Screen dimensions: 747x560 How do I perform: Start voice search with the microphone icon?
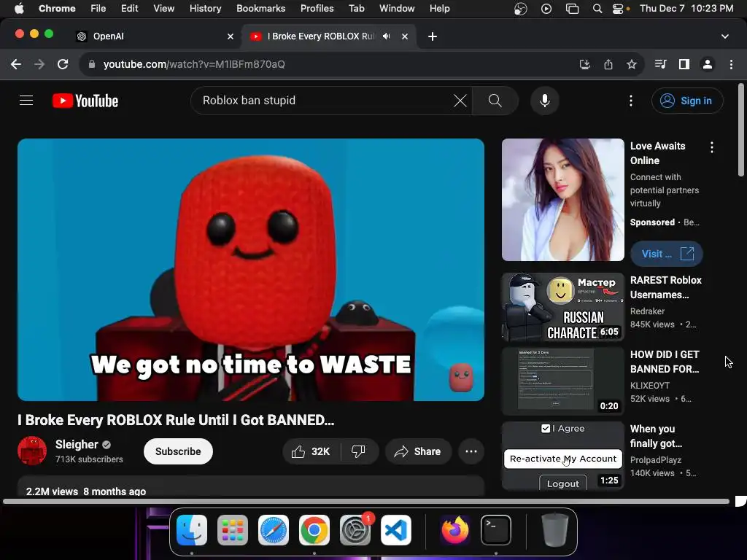[x=544, y=101]
